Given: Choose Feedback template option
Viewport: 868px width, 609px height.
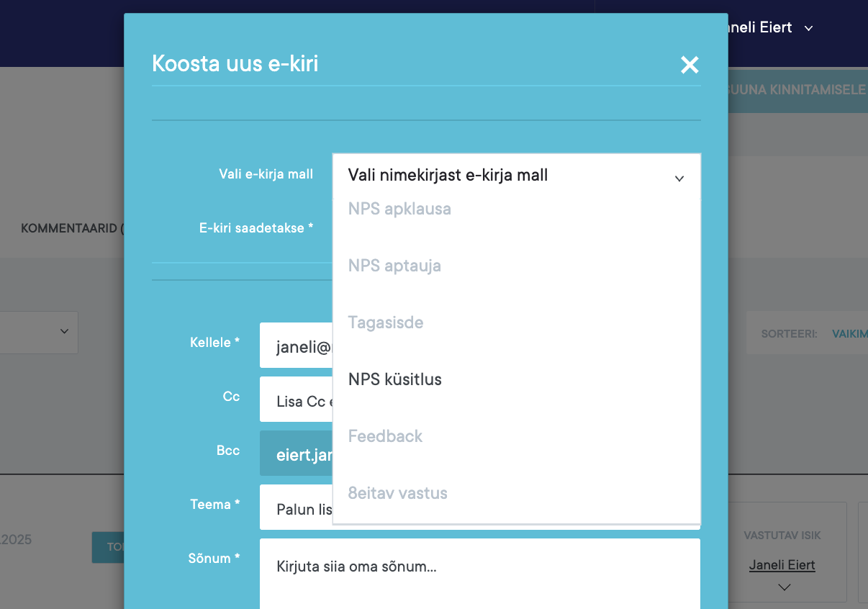Looking at the screenshot, I should (x=385, y=436).
